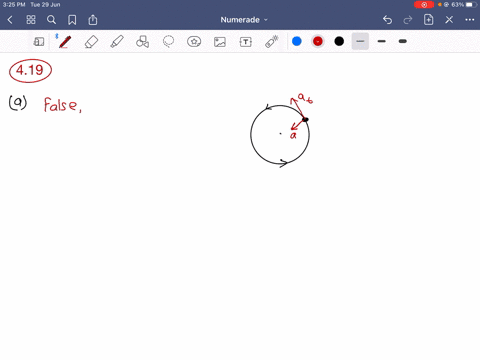Image resolution: width=480 pixels, height=360 pixels.
Task: Select the Eraser tool
Action: click(91, 42)
